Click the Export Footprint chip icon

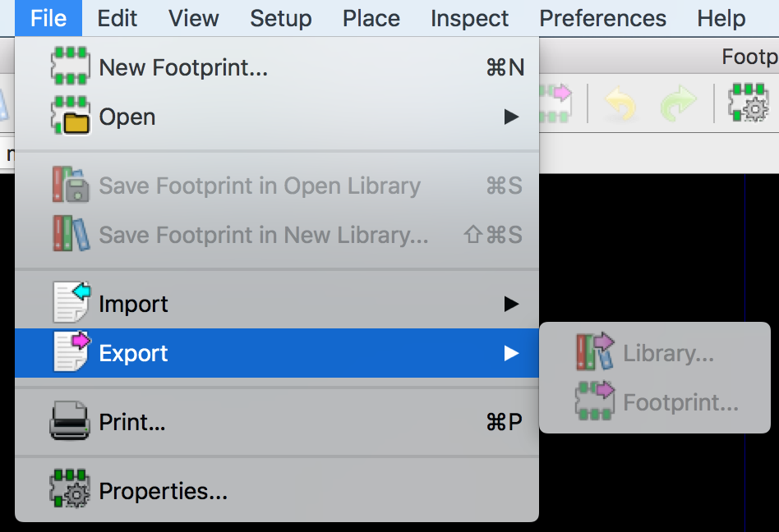[595, 402]
